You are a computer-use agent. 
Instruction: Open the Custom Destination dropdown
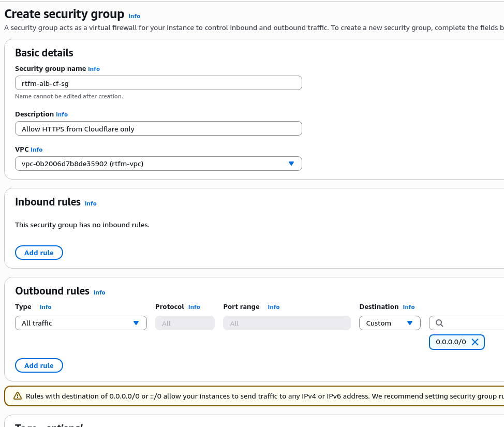tap(390, 323)
